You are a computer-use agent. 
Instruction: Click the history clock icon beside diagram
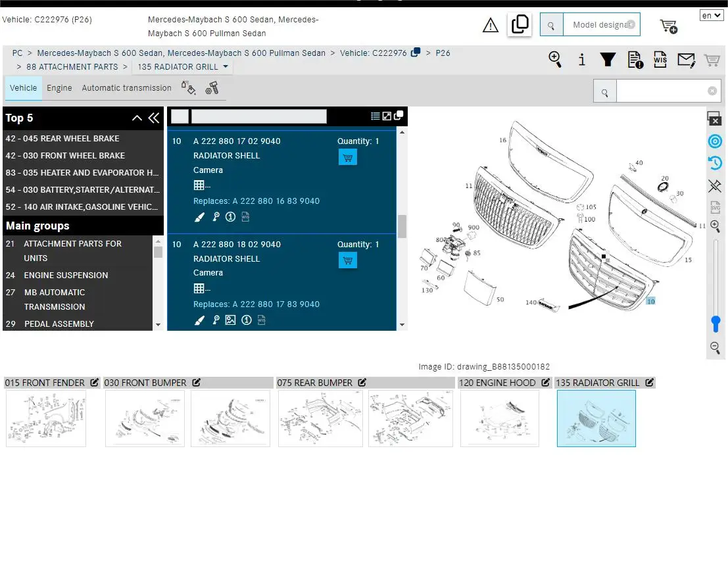coord(715,163)
